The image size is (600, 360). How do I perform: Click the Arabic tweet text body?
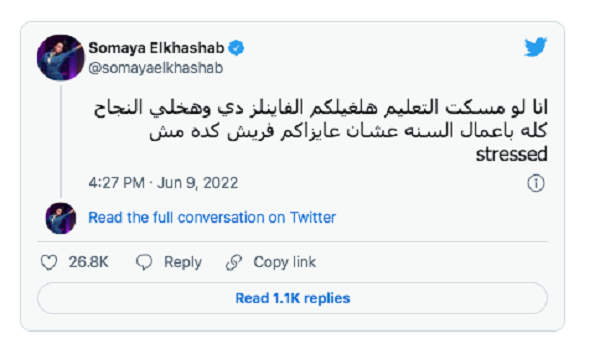pyautogui.click(x=321, y=130)
